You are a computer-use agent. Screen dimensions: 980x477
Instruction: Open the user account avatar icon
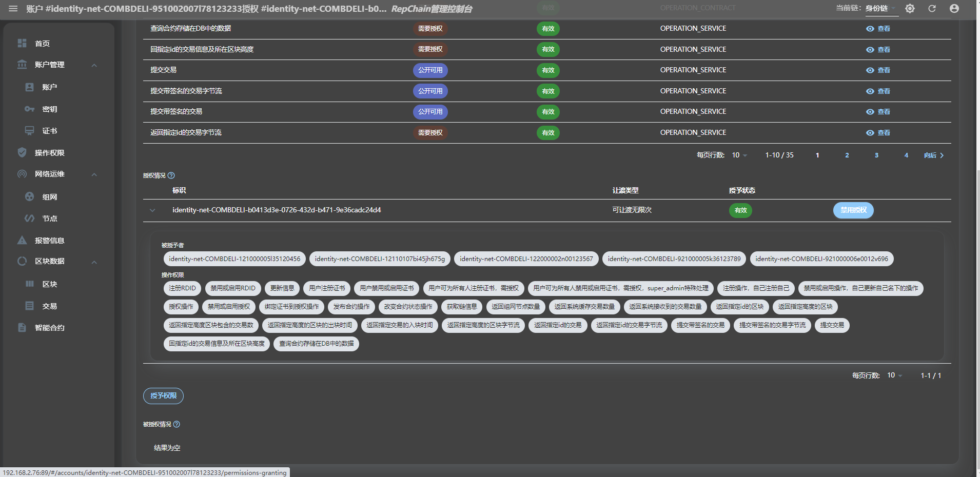click(954, 9)
